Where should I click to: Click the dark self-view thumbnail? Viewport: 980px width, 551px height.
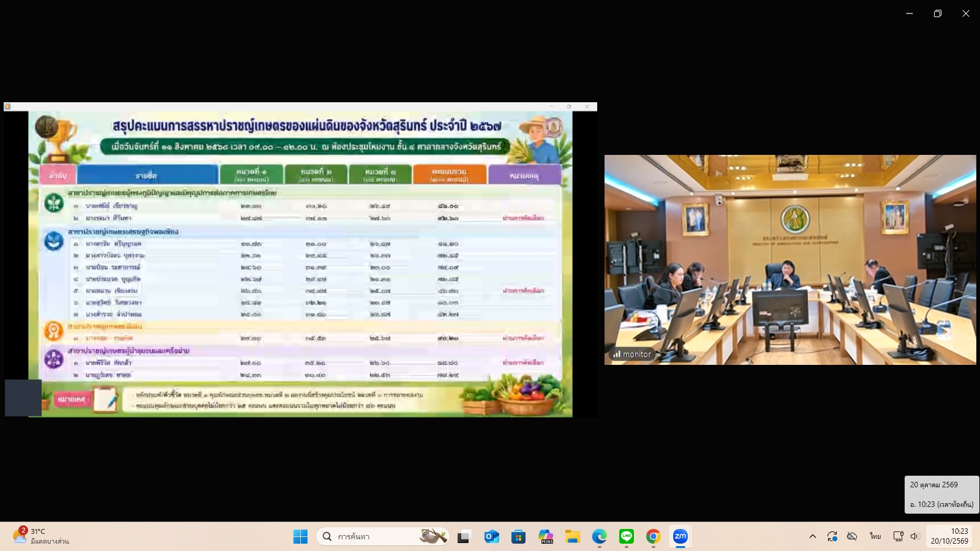[x=23, y=398]
